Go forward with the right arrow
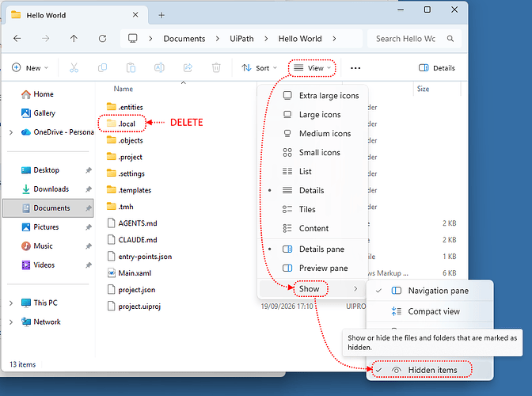532x396 pixels. (x=45, y=39)
